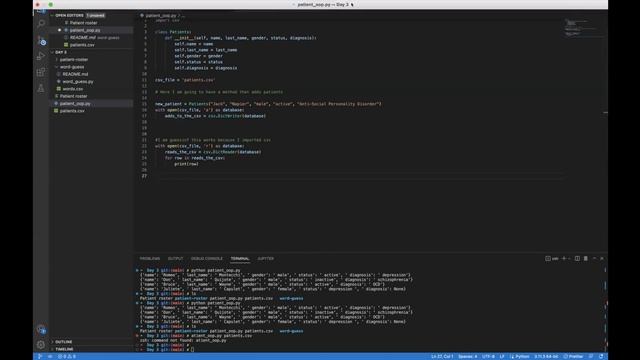Click the unsaved dot beside patient_oop.py
640x360 pixels.
[x=60, y=30]
